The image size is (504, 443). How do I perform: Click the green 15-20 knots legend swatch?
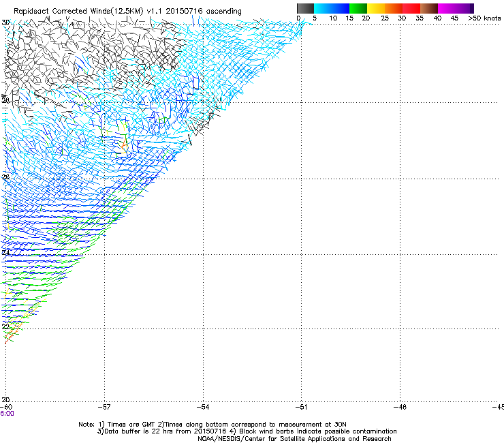tap(358, 8)
